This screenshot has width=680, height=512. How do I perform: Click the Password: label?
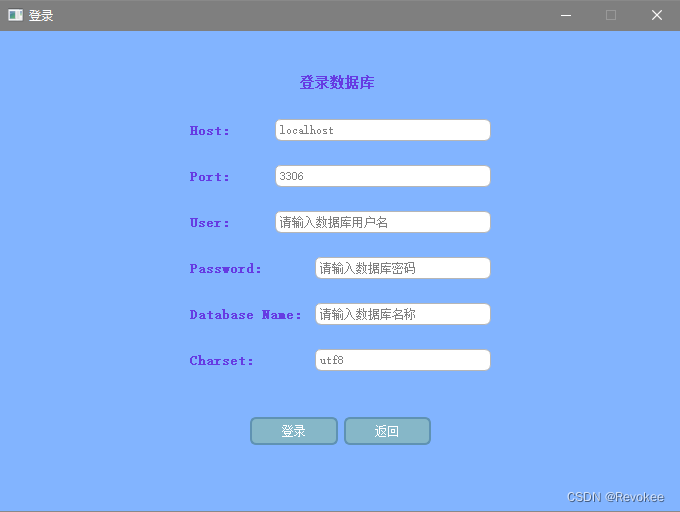click(226, 269)
